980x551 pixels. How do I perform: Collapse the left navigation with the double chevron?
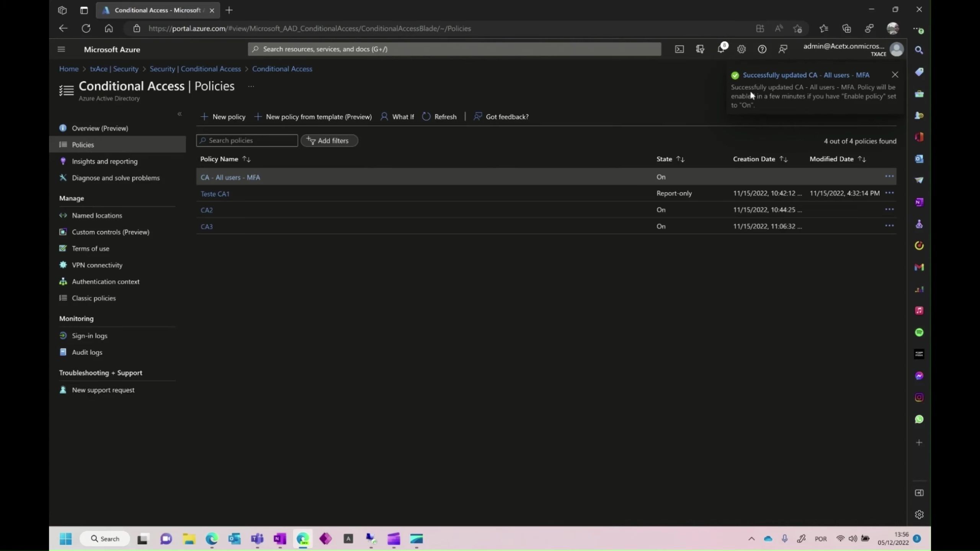(x=180, y=114)
